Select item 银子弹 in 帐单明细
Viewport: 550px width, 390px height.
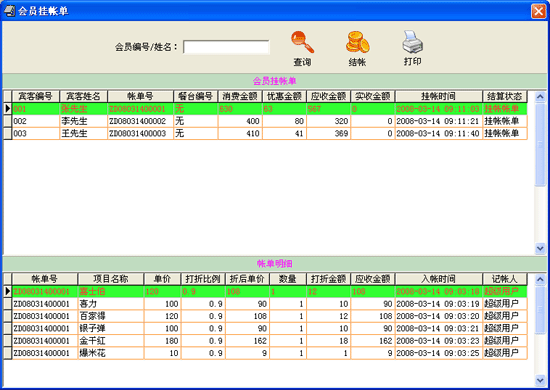[92, 328]
